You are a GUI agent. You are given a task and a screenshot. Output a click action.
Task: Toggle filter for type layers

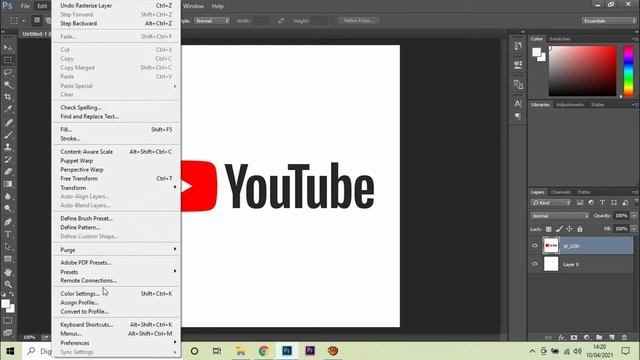coord(602,202)
